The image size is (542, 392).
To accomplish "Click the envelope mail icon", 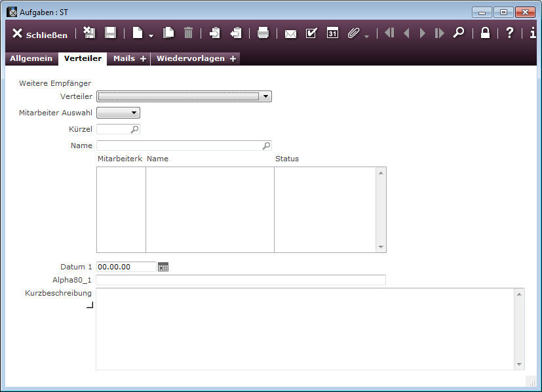I will tap(290, 33).
